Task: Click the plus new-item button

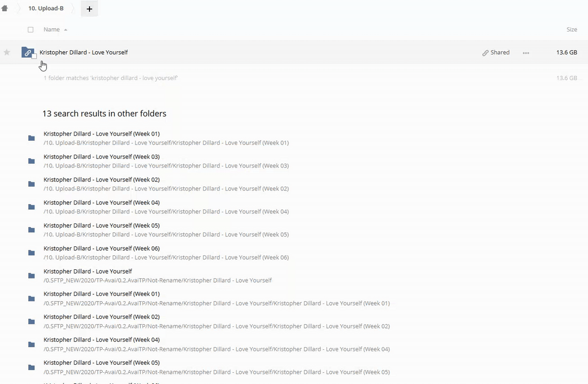Action: 89,9
